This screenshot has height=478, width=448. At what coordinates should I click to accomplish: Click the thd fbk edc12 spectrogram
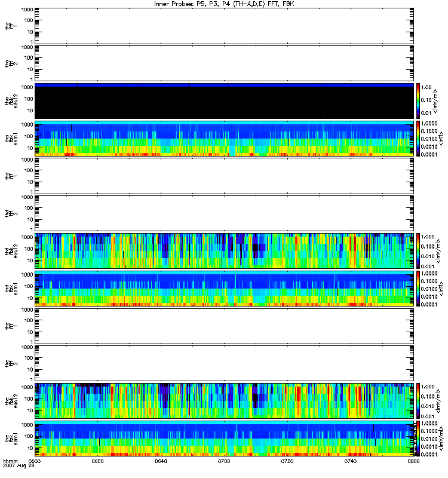[225, 251]
